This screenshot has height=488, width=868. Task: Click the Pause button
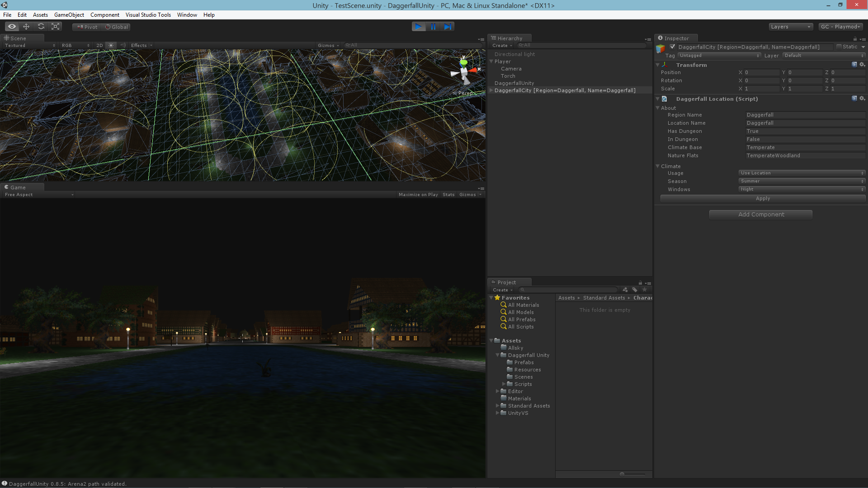click(x=433, y=27)
